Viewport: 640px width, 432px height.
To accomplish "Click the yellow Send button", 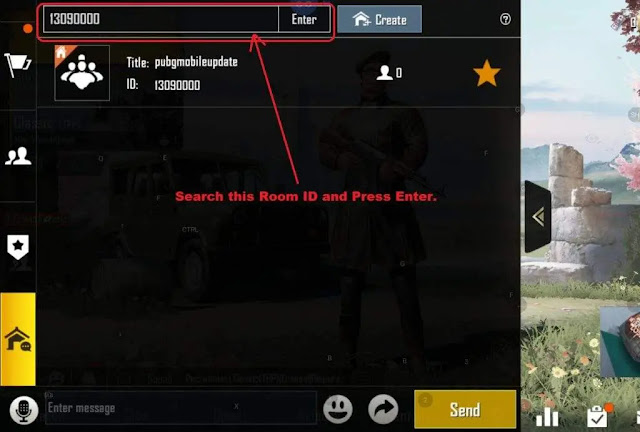I will click(x=465, y=409).
